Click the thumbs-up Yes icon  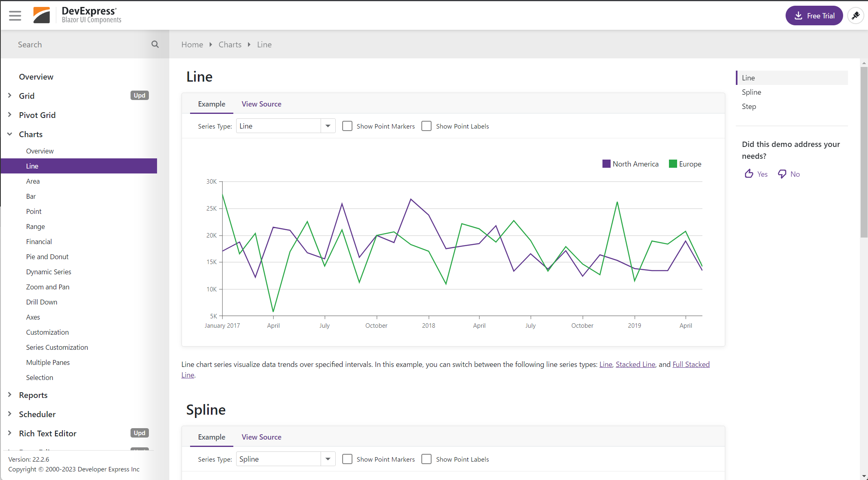[749, 174]
